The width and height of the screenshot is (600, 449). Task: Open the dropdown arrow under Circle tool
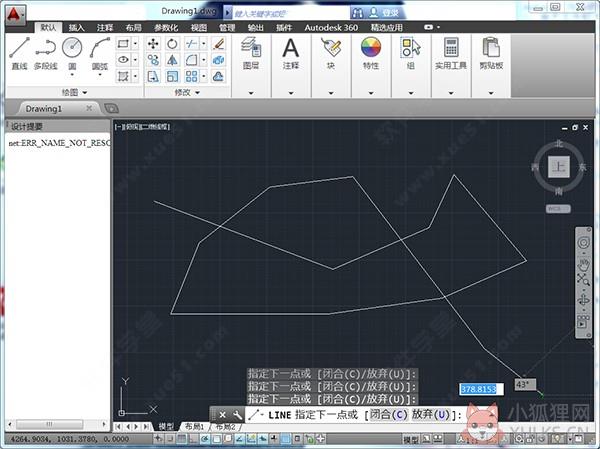tap(72, 75)
